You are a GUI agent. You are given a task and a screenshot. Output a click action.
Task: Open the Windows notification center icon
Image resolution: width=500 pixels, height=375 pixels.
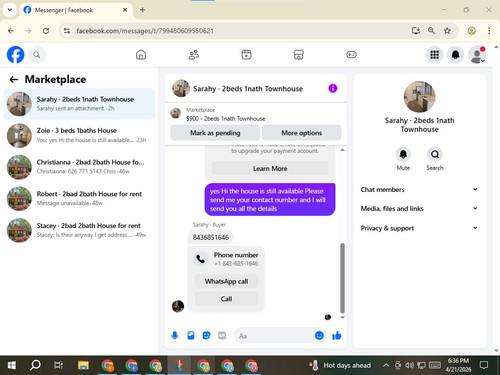pyautogui.click(x=484, y=365)
